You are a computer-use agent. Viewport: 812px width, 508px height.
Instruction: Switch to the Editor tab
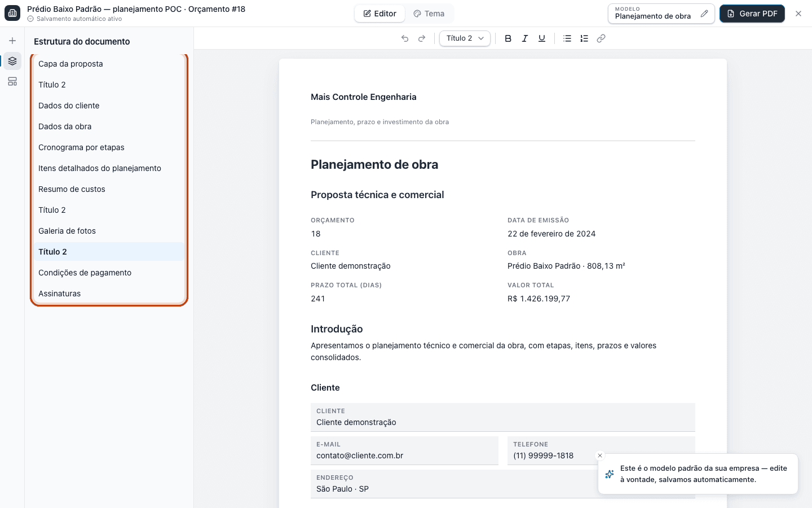pos(380,14)
